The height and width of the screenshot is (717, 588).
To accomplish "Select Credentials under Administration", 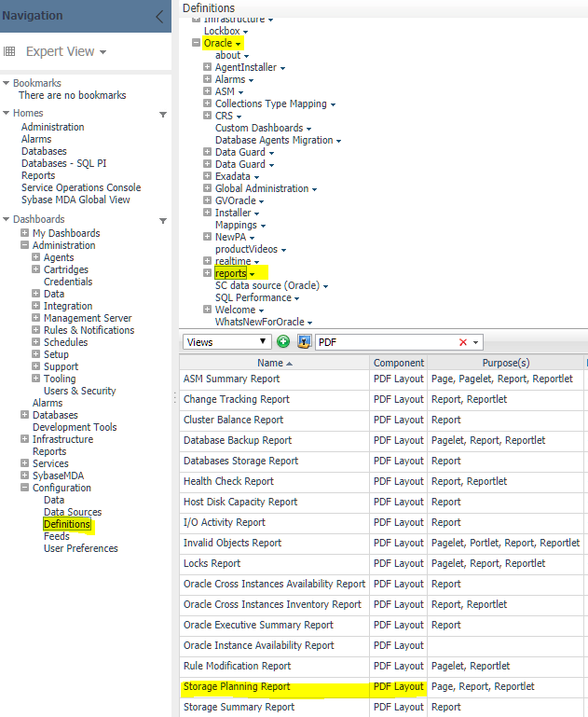I will (68, 282).
